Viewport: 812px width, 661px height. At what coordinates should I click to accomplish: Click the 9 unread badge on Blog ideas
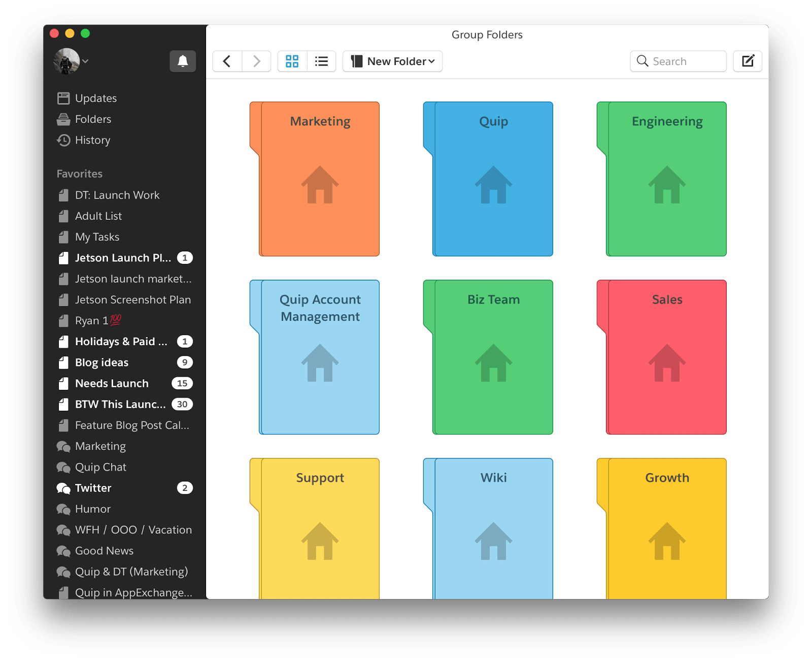pos(185,362)
